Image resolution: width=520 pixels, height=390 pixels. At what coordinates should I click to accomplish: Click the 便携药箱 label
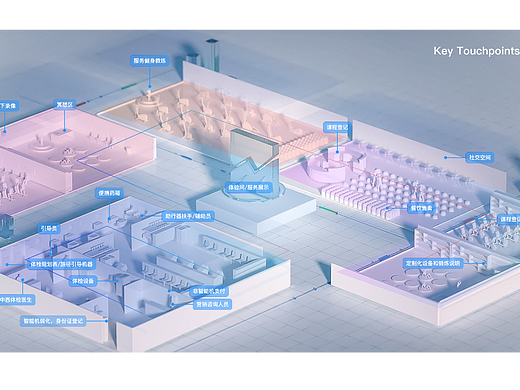tap(109, 193)
